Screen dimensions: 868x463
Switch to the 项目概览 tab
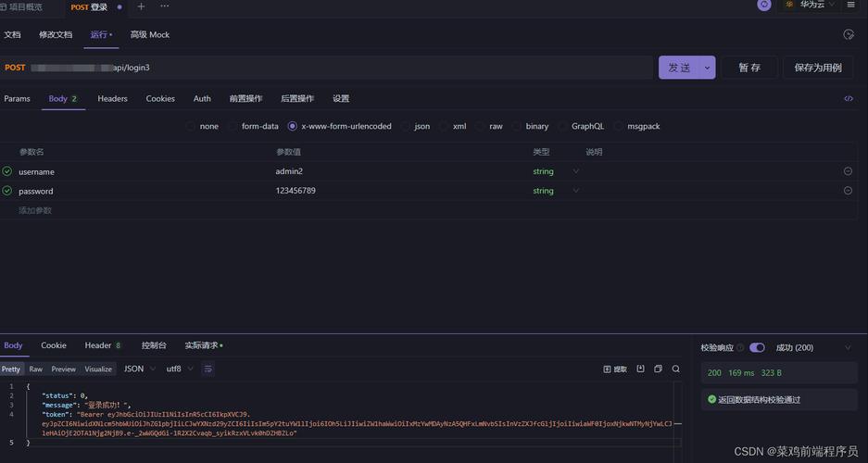[21, 7]
